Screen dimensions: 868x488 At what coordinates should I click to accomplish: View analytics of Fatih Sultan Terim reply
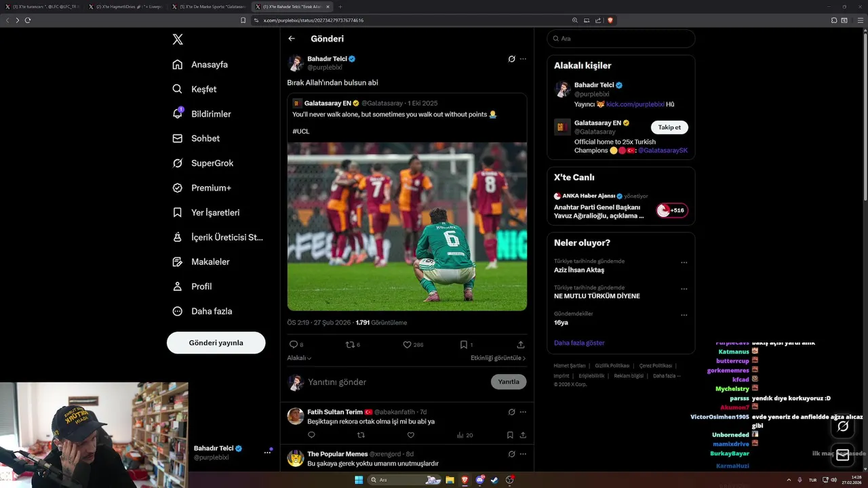pos(465,435)
